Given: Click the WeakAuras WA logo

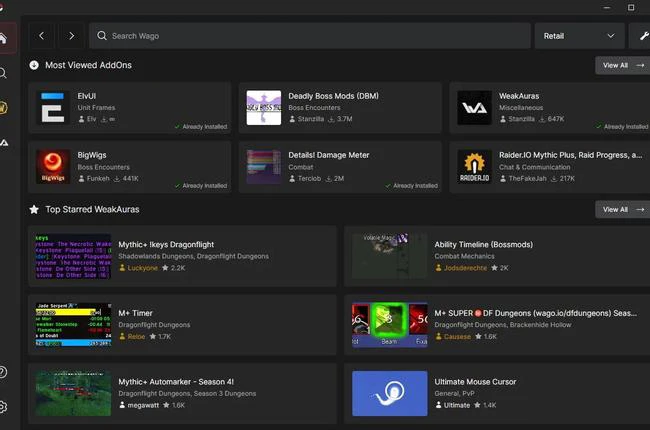Looking at the screenshot, I should click(x=474, y=108).
